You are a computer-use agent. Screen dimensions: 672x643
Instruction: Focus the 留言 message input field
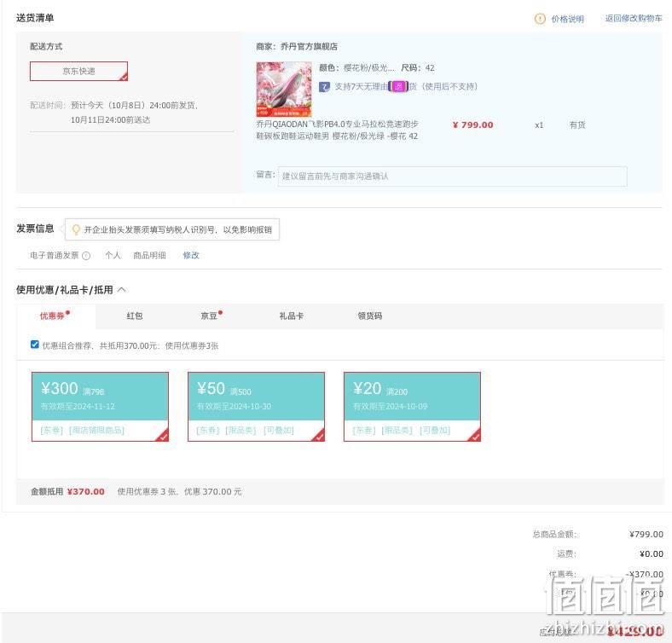point(452,177)
